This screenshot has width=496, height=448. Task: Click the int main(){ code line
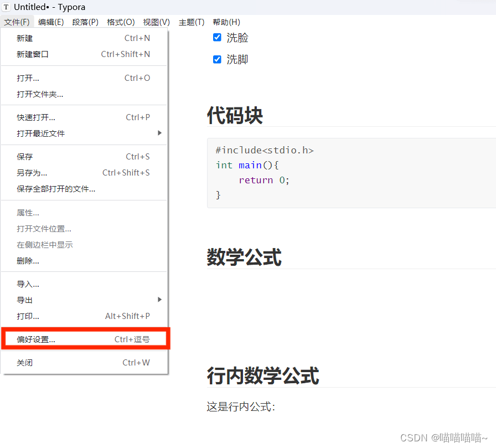247,165
